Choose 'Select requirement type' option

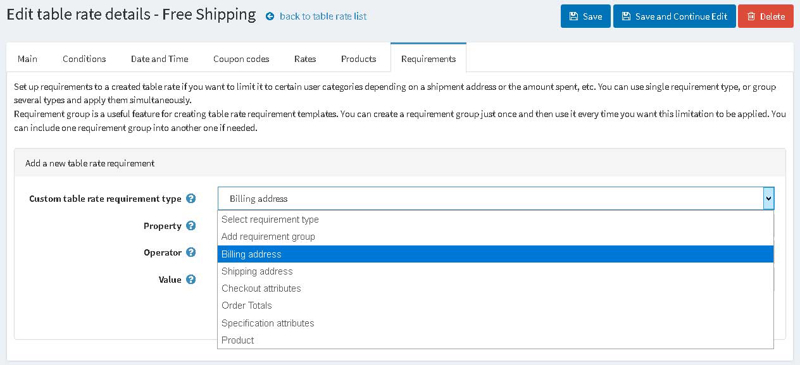click(x=495, y=220)
